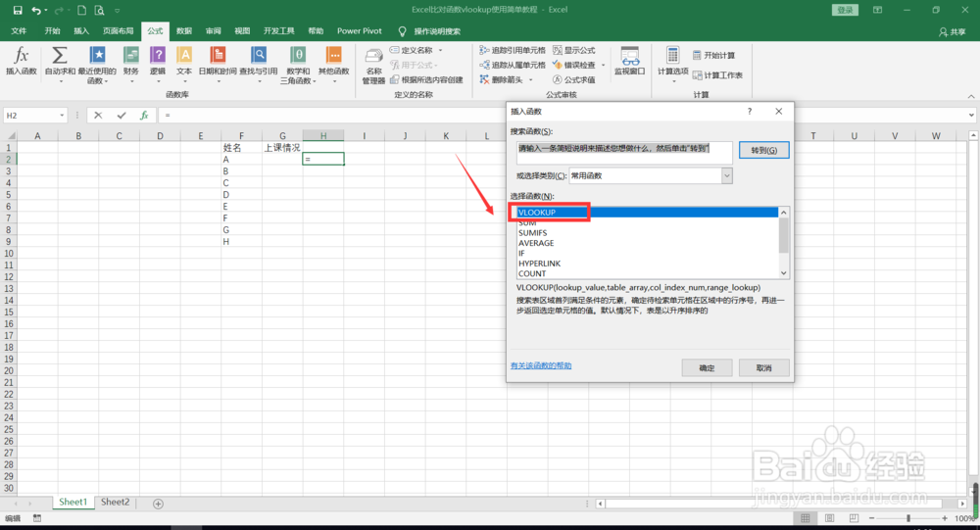Click the zoom in plus button

coord(945,518)
